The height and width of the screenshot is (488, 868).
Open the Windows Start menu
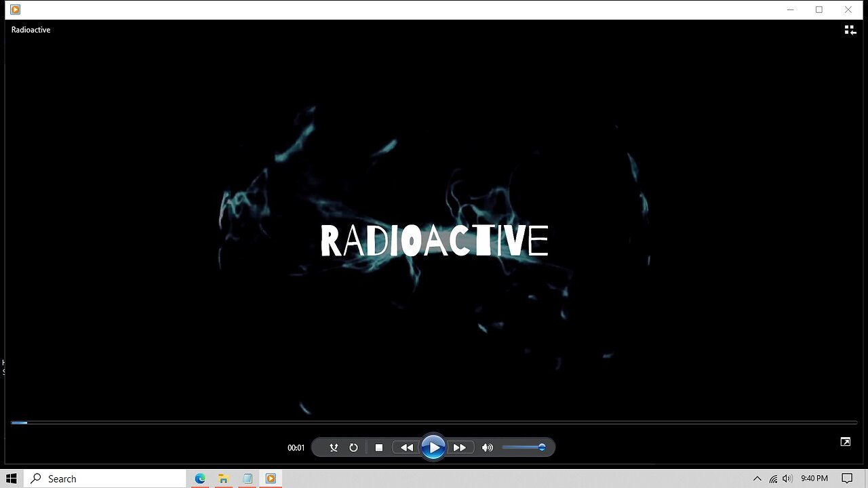[12, 479]
